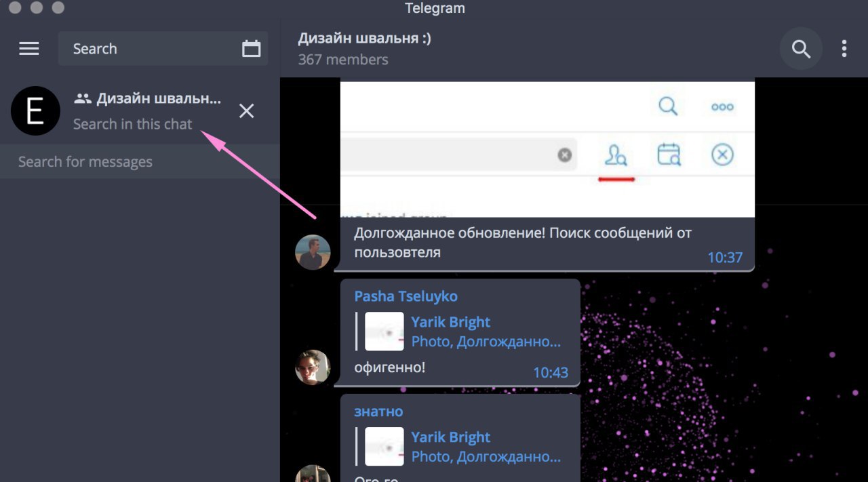Viewport: 868px width, 482px height.
Task: Open the shared search-bar photo message
Action: (547, 148)
